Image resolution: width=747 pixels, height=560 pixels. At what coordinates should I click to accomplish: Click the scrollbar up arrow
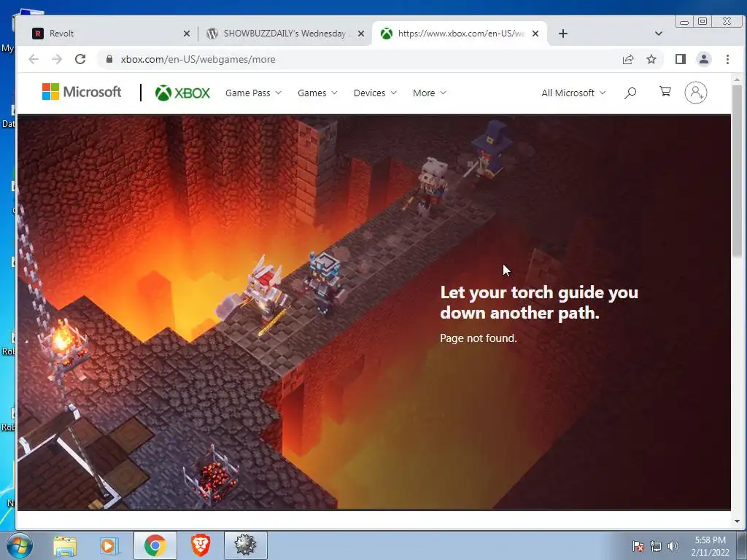[737, 79]
